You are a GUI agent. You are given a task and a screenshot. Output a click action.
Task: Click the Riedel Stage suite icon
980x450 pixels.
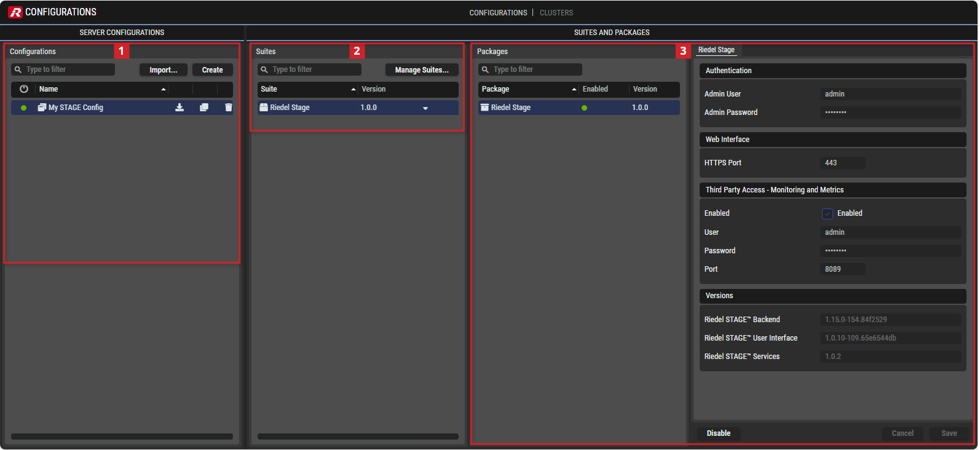(x=264, y=108)
